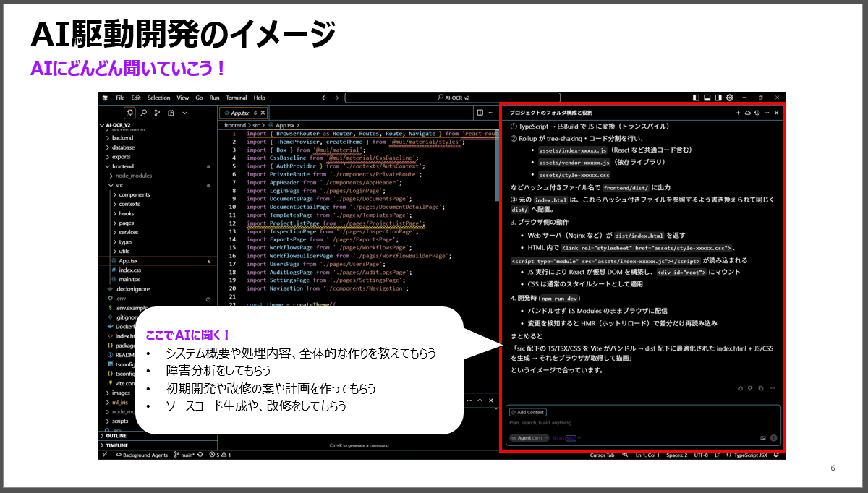
Task: Go forward with the right arrow
Action: pyautogui.click(x=336, y=98)
